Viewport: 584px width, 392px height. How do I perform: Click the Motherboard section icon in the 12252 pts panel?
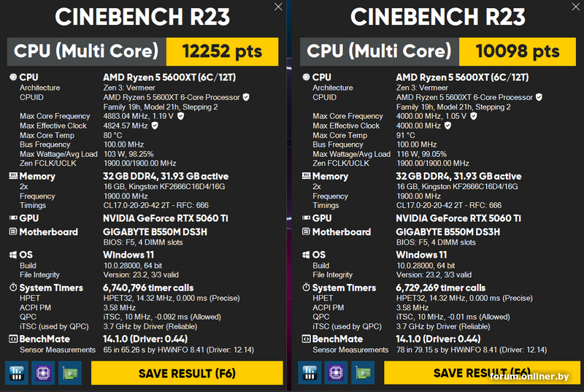coord(12,232)
